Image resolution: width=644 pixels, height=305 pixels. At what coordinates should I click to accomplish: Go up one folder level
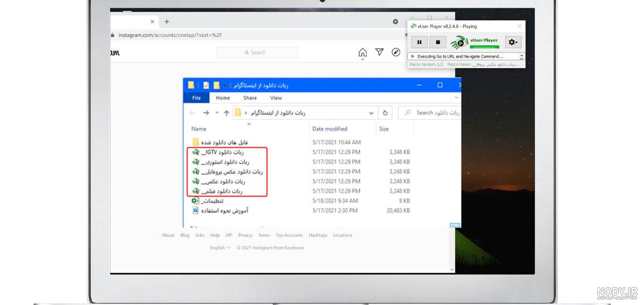(x=226, y=113)
